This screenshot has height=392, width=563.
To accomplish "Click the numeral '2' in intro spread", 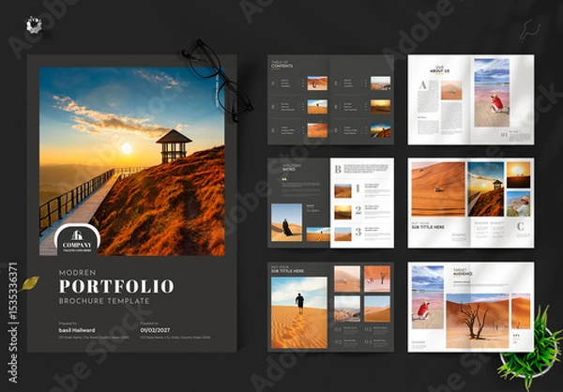I will click(x=358, y=210).
